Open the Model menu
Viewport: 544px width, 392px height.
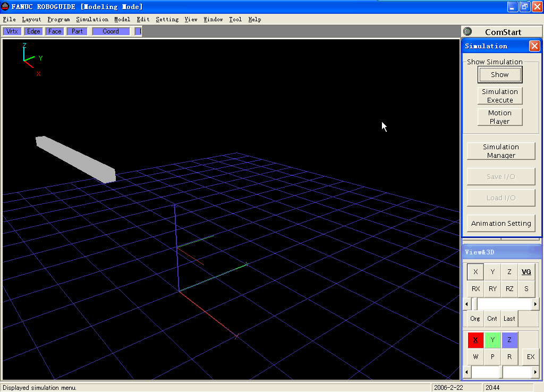point(123,20)
